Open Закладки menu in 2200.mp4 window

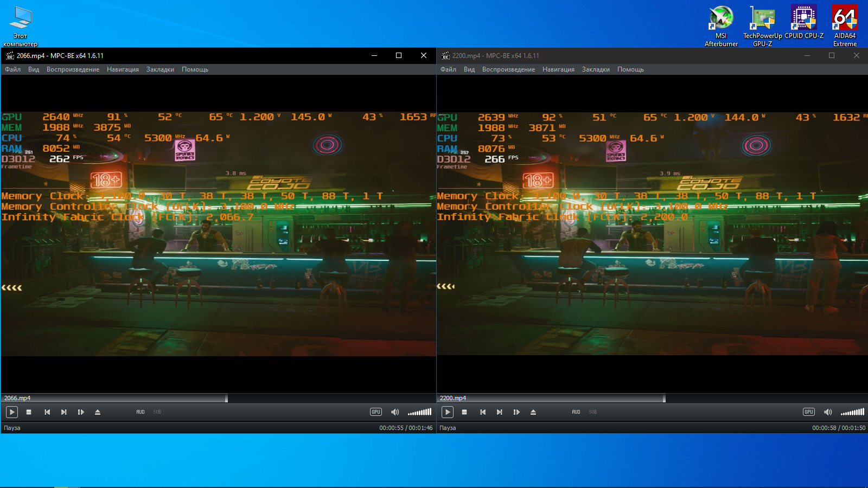tap(596, 69)
